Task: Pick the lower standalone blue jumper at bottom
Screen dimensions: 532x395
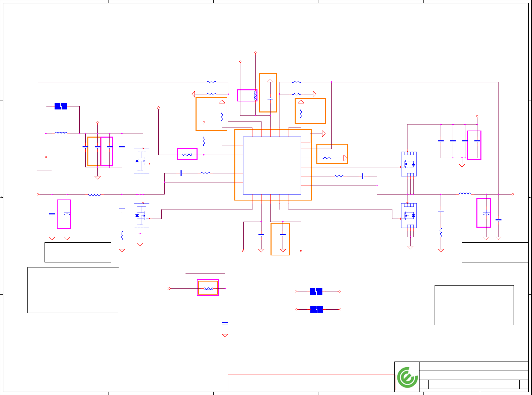Action: click(x=316, y=309)
